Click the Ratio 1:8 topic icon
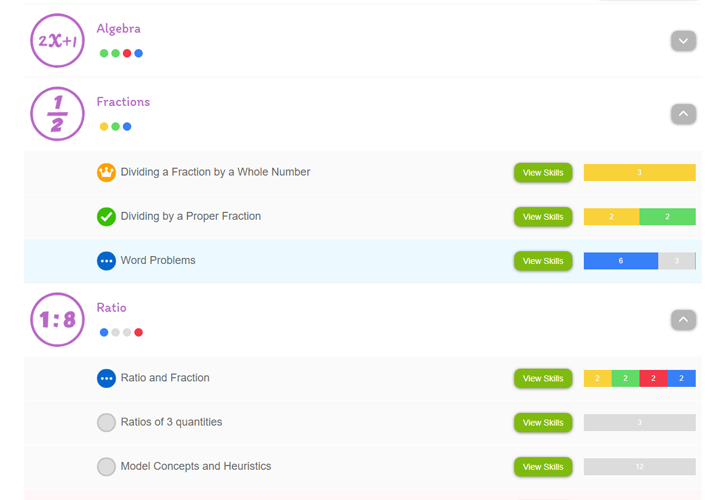The height and width of the screenshot is (500, 720). 58,319
